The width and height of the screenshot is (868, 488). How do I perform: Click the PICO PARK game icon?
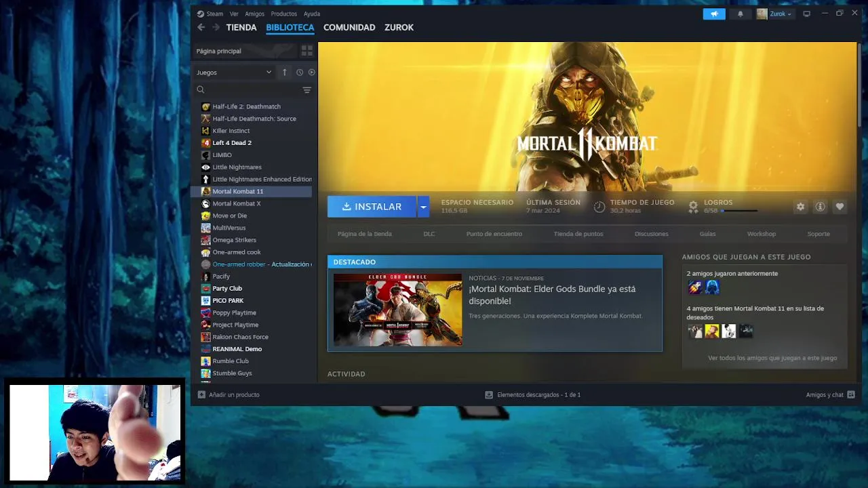coord(206,300)
